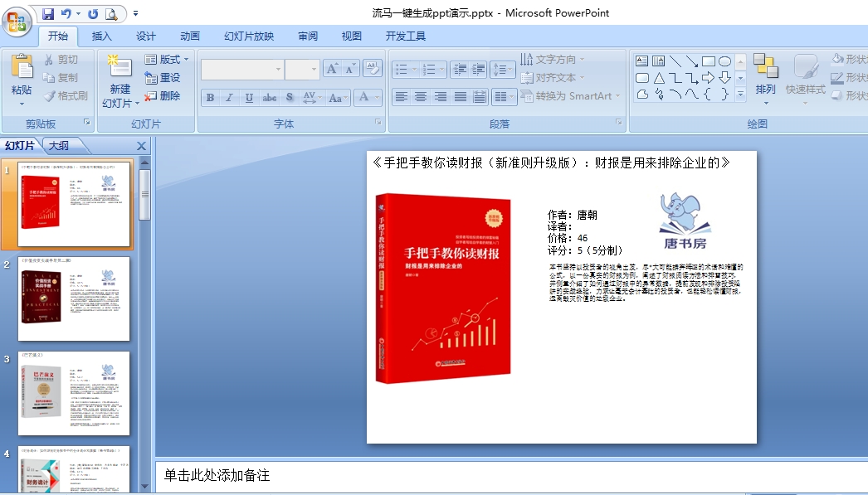Expand the shapes gallery More arrow
Viewport: 868px width, 495px height.
741,95
